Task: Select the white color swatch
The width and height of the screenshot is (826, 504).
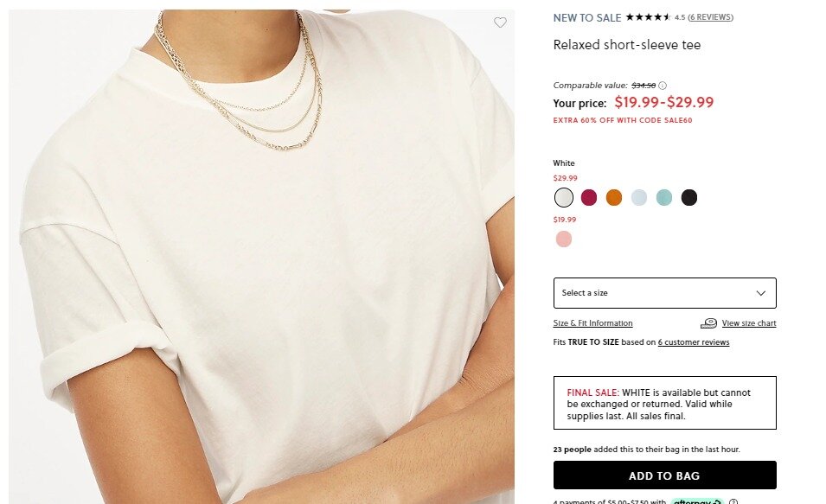Action: [x=564, y=198]
